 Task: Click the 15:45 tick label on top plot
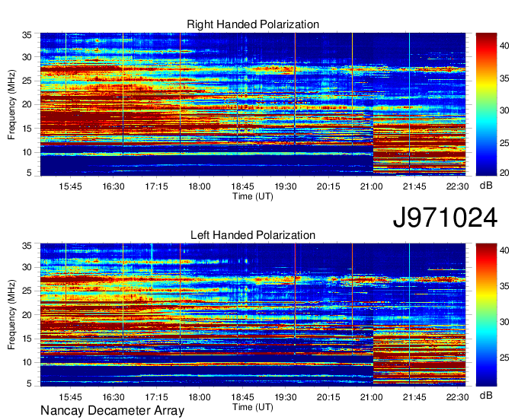click(x=70, y=186)
